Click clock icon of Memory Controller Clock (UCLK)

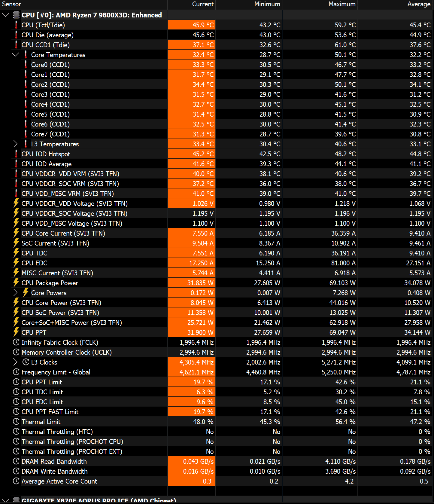click(x=16, y=352)
